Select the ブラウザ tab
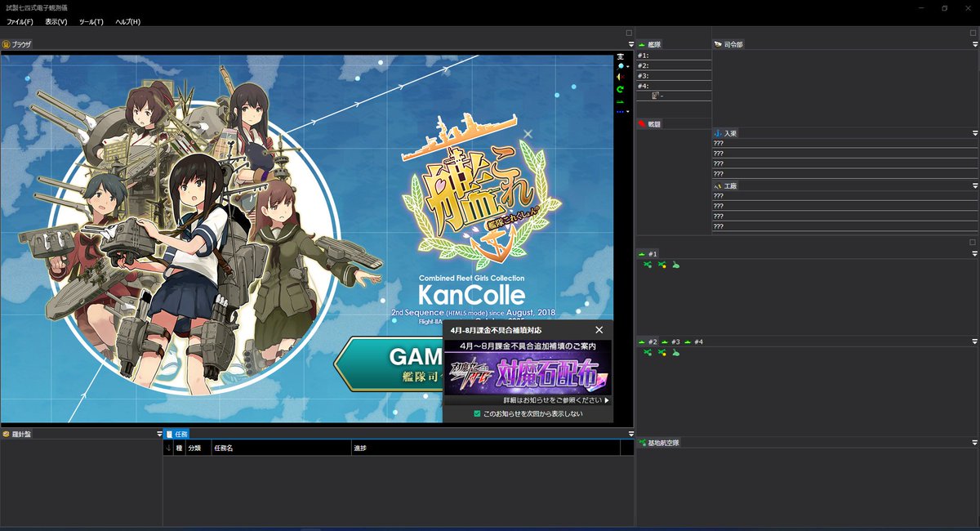The height and width of the screenshot is (531, 980). pos(16,44)
